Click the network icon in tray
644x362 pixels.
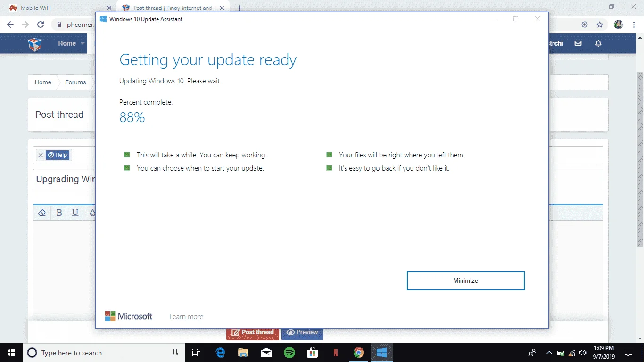pos(572,353)
